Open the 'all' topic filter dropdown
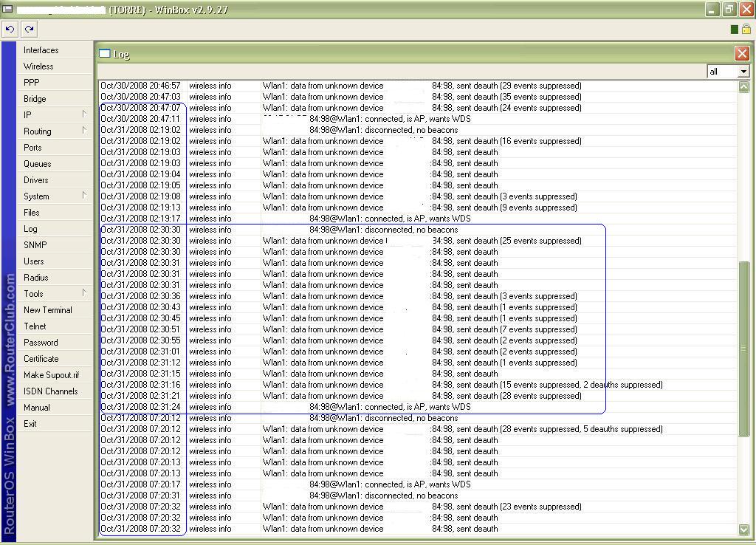This screenshot has width=756, height=545. (x=743, y=72)
